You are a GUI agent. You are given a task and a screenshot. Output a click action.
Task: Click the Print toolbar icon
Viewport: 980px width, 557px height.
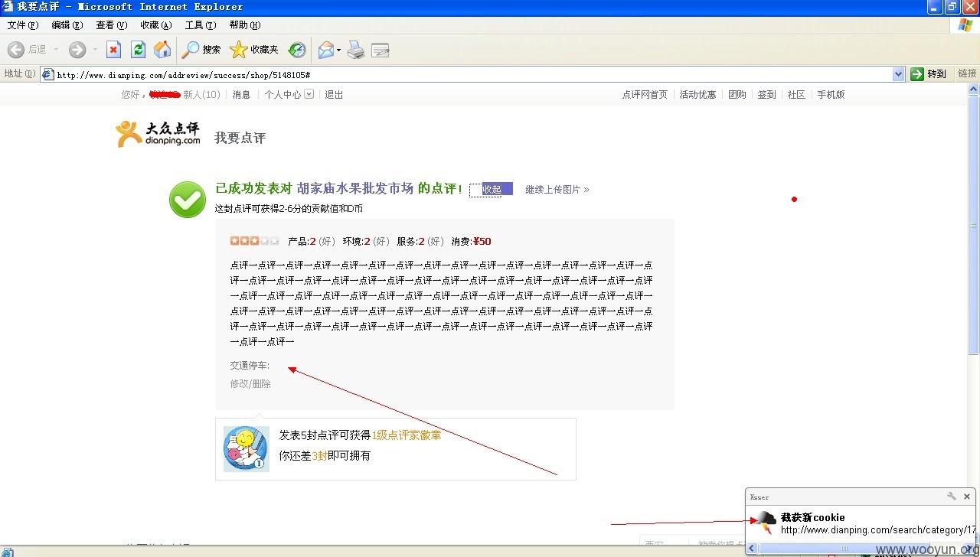coord(356,50)
